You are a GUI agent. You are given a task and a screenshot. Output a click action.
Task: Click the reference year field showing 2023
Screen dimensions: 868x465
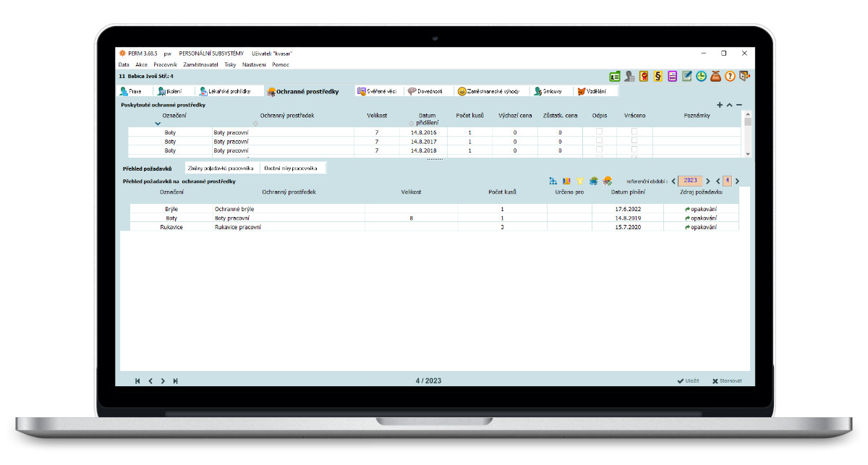pyautogui.click(x=690, y=181)
